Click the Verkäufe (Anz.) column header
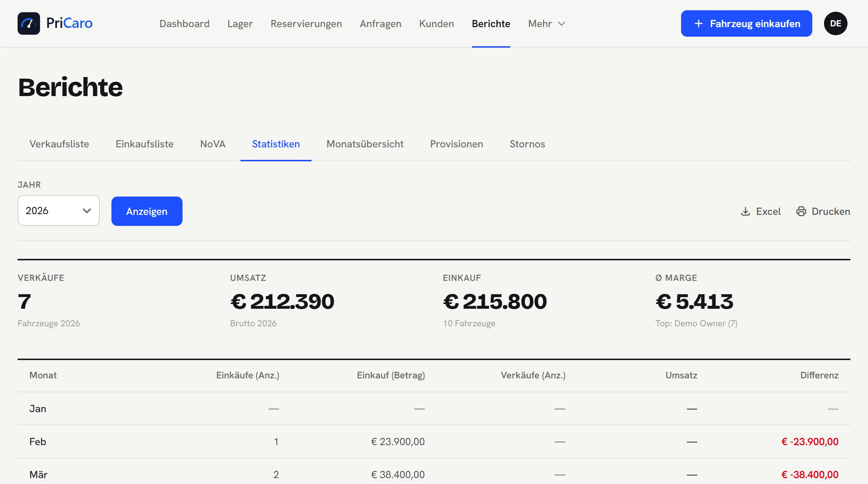The width and height of the screenshot is (868, 484). pos(533,375)
